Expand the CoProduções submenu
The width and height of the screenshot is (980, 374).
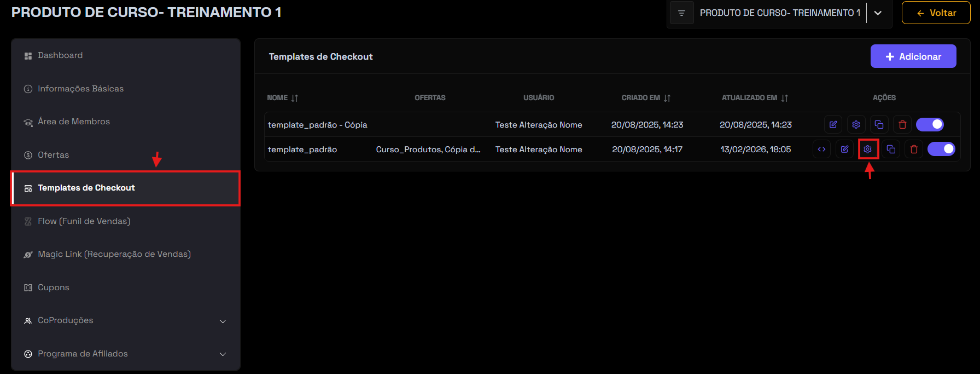(223, 321)
